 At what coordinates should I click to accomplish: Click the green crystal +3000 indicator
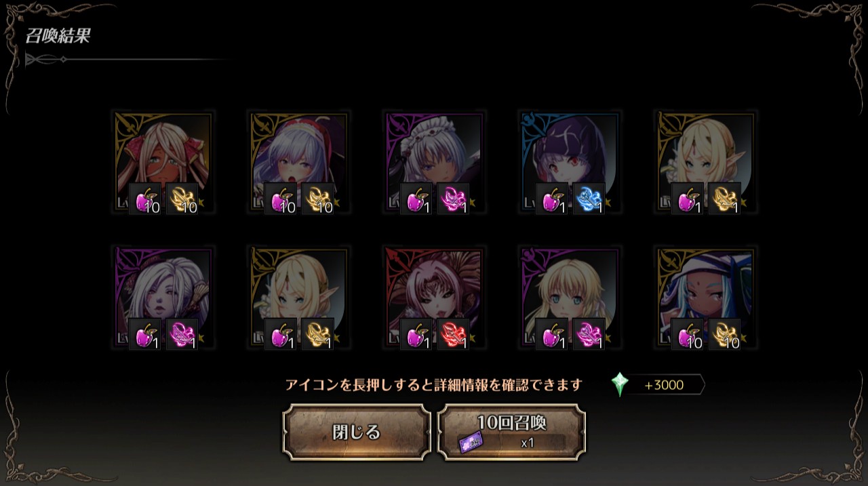coord(657,385)
